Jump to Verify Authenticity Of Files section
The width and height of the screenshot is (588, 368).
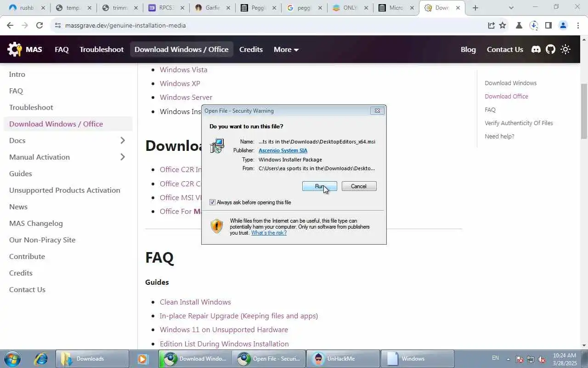click(519, 123)
